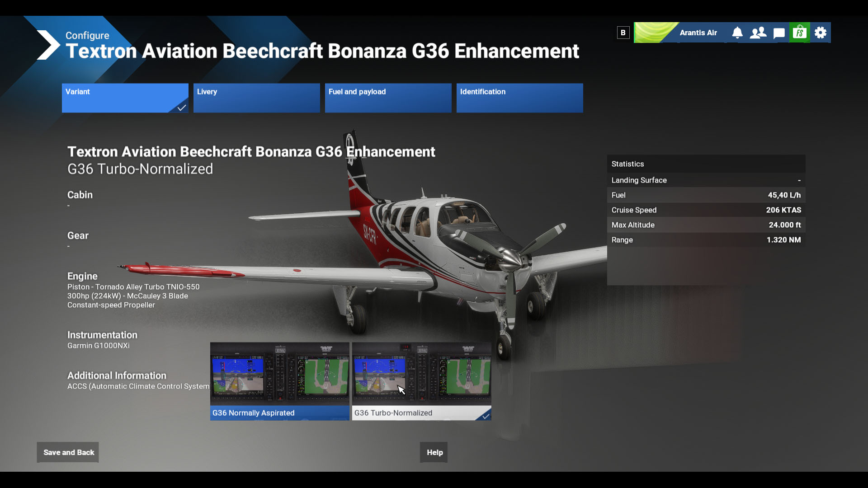Click the Landing Surface statistics row

click(706, 180)
